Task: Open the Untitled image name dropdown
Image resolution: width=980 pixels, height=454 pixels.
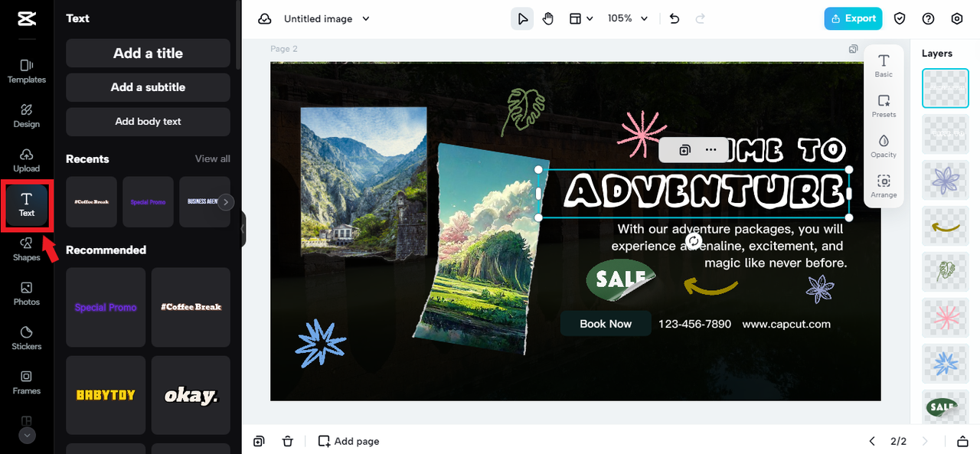Action: coord(327,19)
